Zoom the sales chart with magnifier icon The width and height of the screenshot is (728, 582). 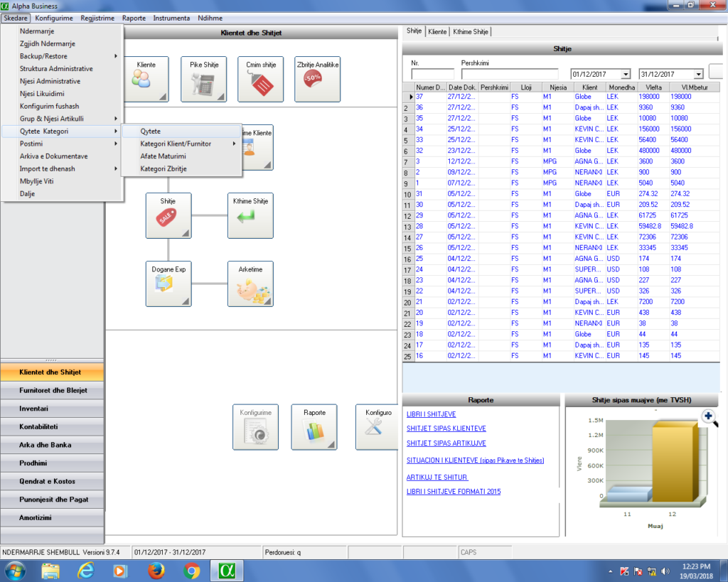[710, 417]
